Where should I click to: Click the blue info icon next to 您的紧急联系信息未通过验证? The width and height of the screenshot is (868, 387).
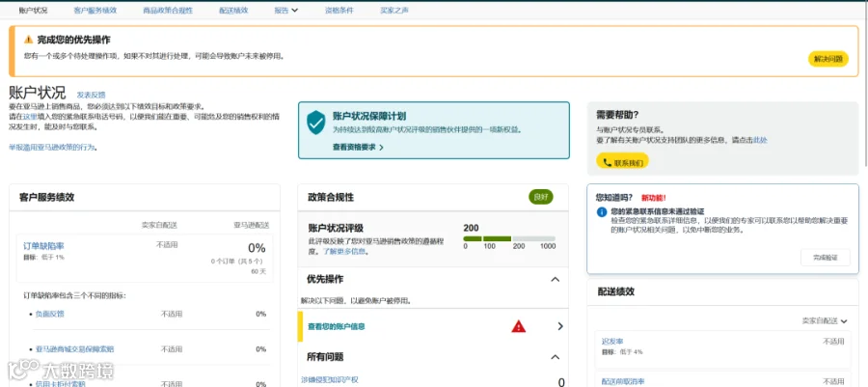(x=602, y=212)
